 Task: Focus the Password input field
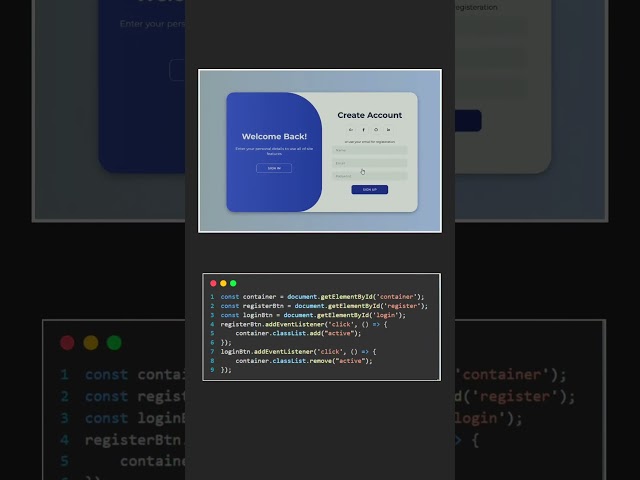click(370, 176)
